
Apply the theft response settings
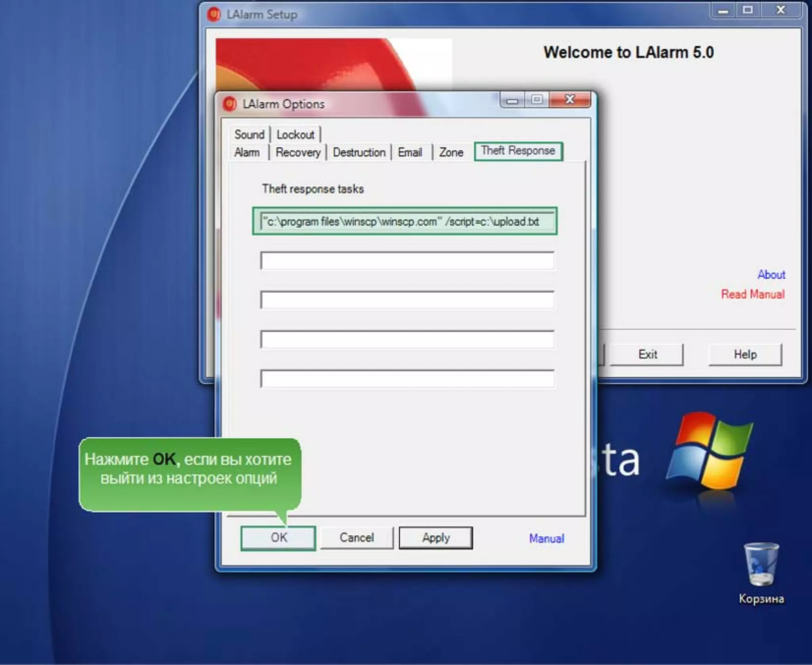[435, 537]
